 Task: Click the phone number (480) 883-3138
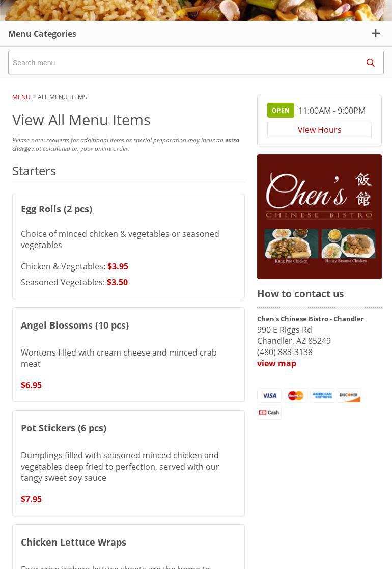click(285, 352)
